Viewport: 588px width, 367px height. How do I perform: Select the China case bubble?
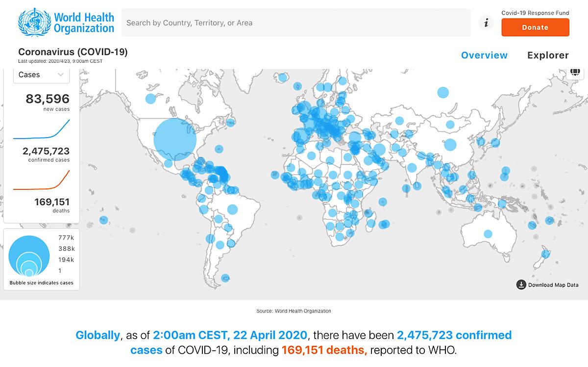[x=450, y=145]
